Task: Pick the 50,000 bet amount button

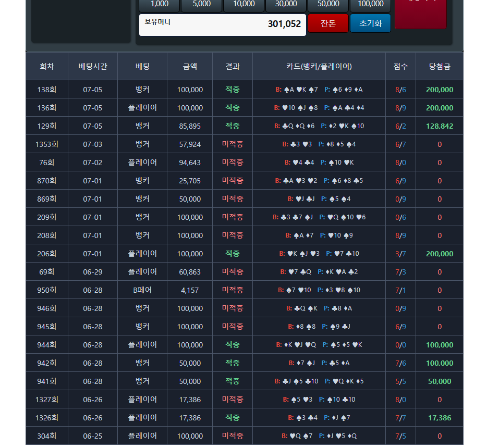Action: (328, 4)
